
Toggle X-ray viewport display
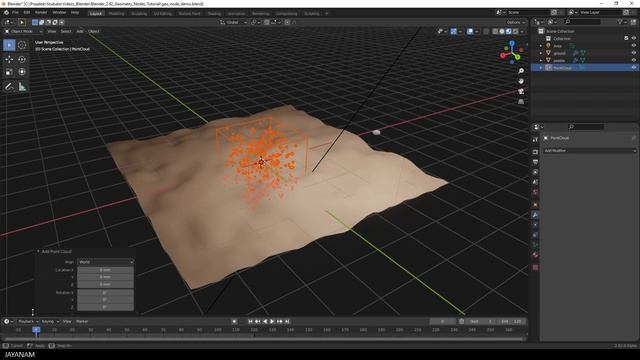coord(486,31)
